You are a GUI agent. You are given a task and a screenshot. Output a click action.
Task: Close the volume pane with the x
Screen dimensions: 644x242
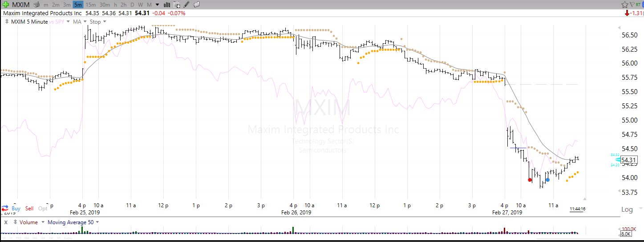(x=6, y=222)
